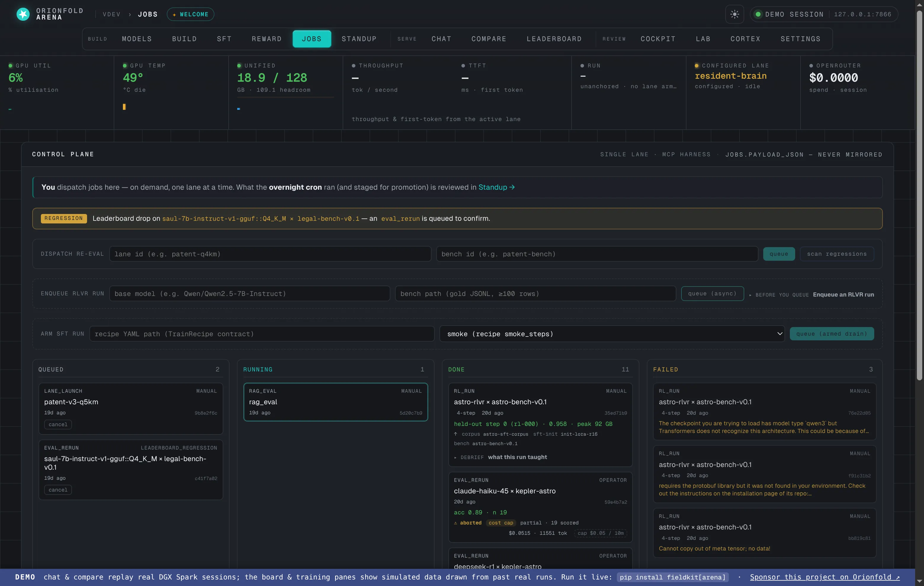Click the 'cost cap' badge
924x586 pixels.
[501, 523]
